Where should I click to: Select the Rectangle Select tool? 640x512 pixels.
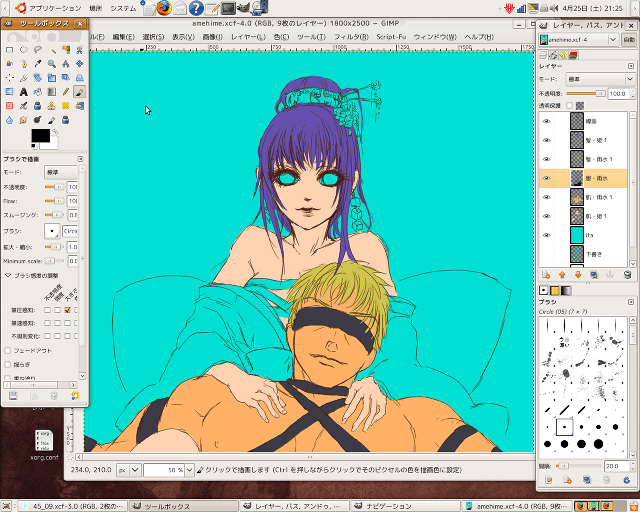point(9,50)
